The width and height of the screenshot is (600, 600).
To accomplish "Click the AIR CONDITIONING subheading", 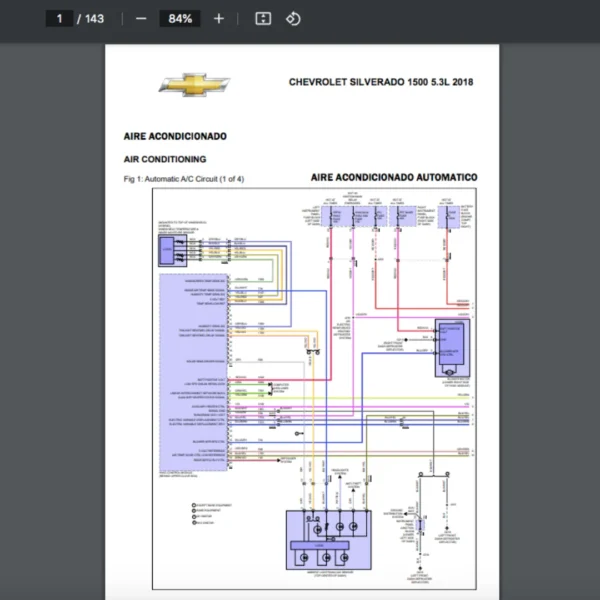I will coord(164,159).
